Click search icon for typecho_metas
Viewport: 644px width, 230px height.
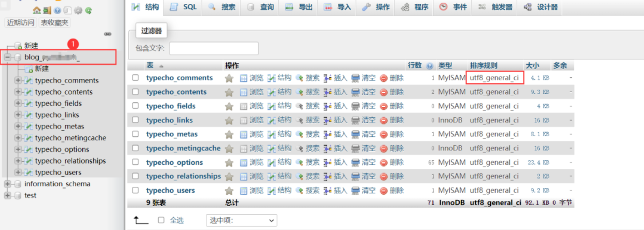(299, 134)
